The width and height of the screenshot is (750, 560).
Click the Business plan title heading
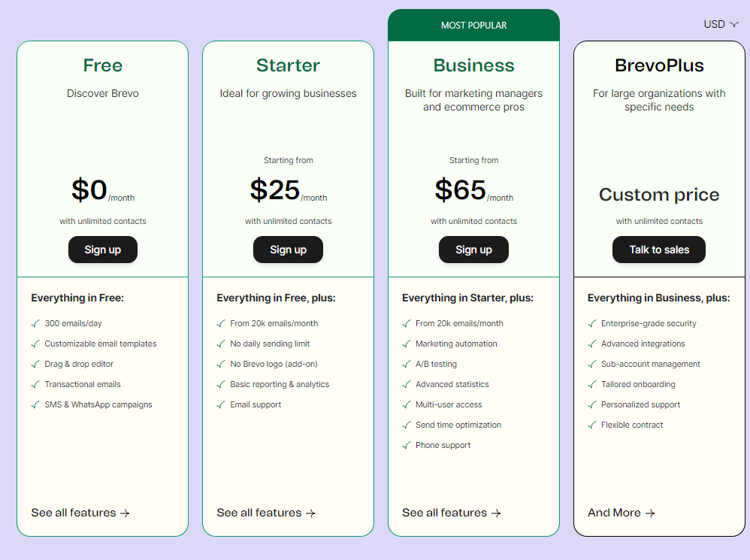coord(473,65)
